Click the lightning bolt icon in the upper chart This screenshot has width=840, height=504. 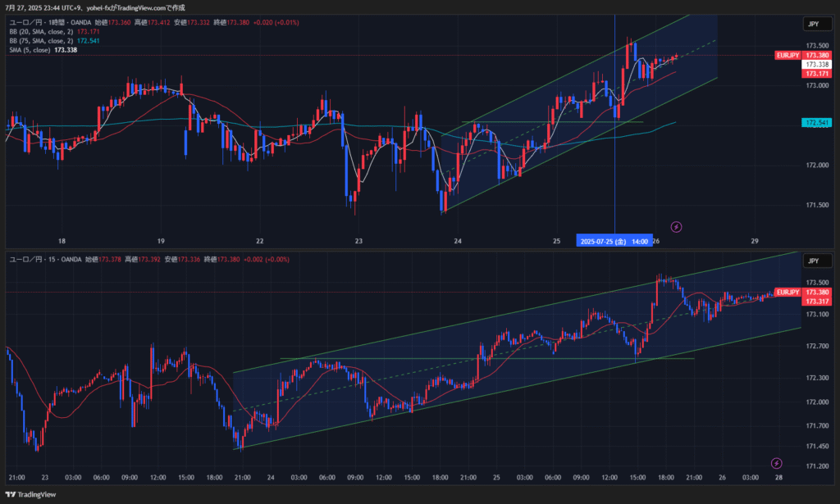tap(677, 225)
